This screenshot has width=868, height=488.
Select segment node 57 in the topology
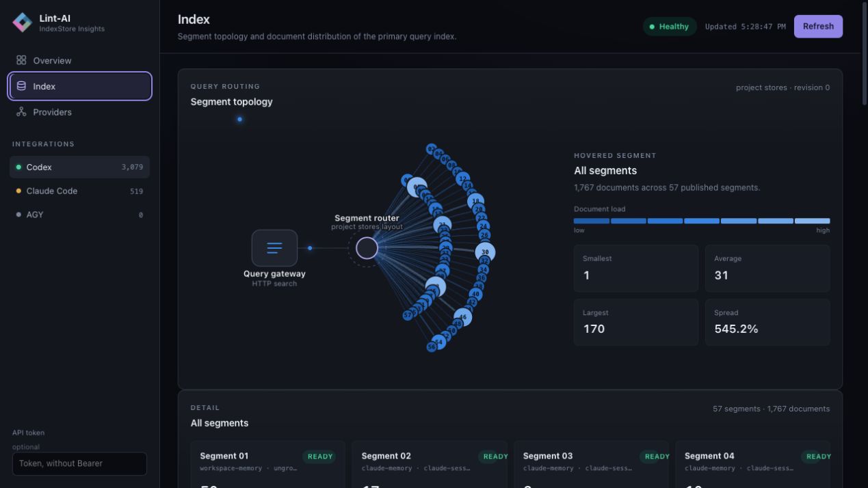[x=408, y=315]
